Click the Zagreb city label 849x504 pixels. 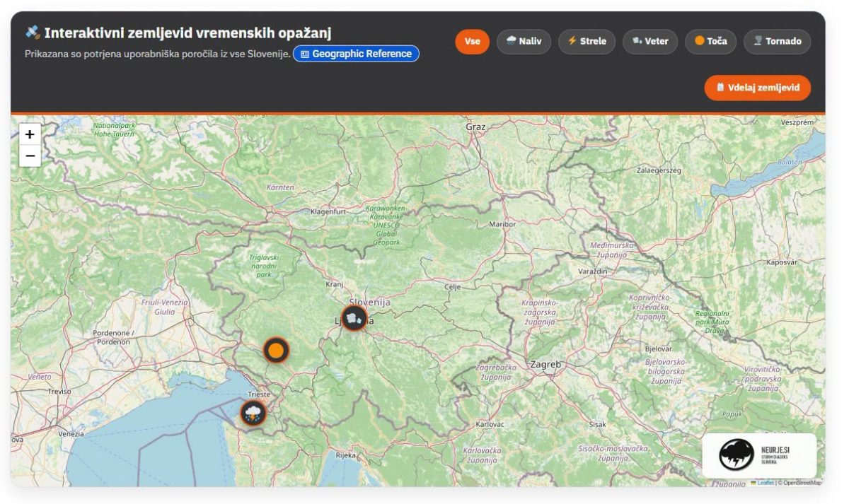[x=545, y=365]
